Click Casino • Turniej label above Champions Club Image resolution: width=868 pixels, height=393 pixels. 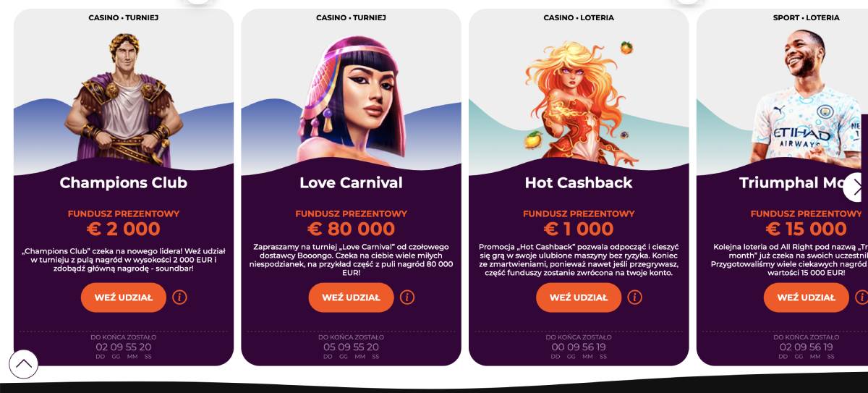[x=124, y=17]
